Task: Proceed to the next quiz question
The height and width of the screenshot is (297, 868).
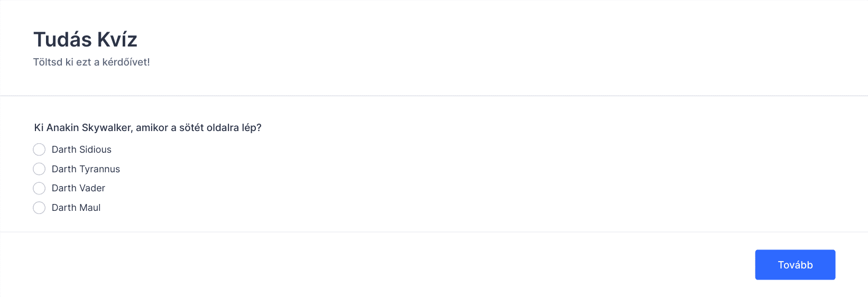Action: point(795,265)
